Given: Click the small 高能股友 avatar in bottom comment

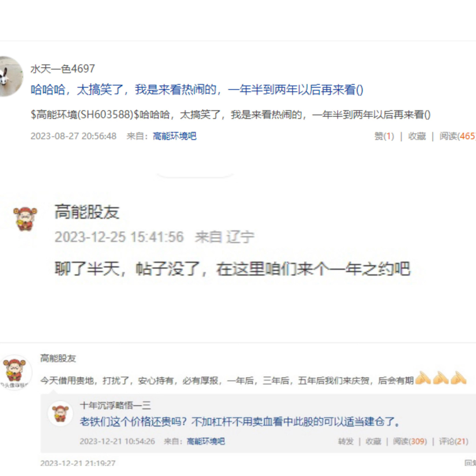Looking at the screenshot, I should coord(15,371).
